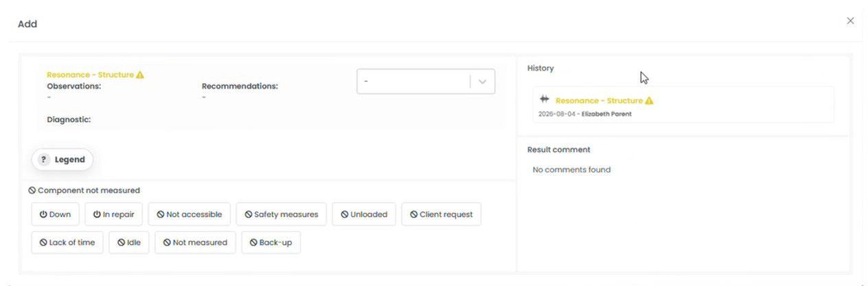This screenshot has width=868, height=286.
Task: Choose the Not measured option
Action: click(x=196, y=243)
